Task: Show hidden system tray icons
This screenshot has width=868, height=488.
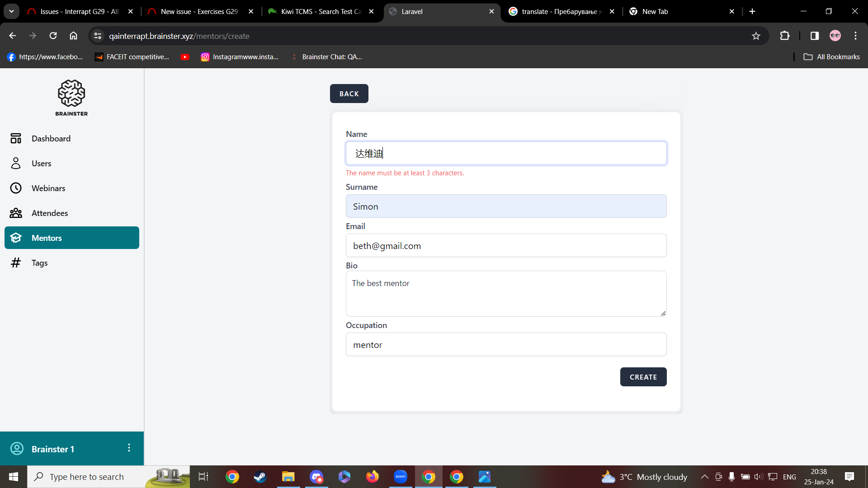Action: click(704, 477)
